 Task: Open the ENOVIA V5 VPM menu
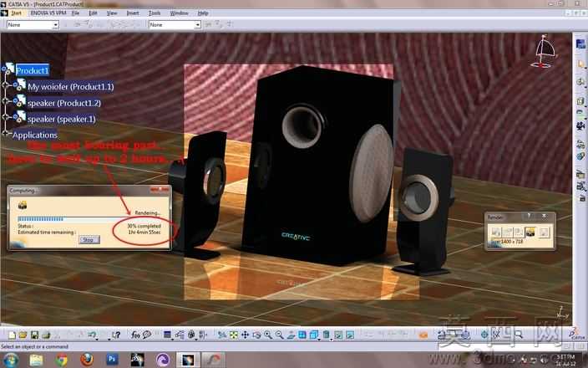[48, 13]
